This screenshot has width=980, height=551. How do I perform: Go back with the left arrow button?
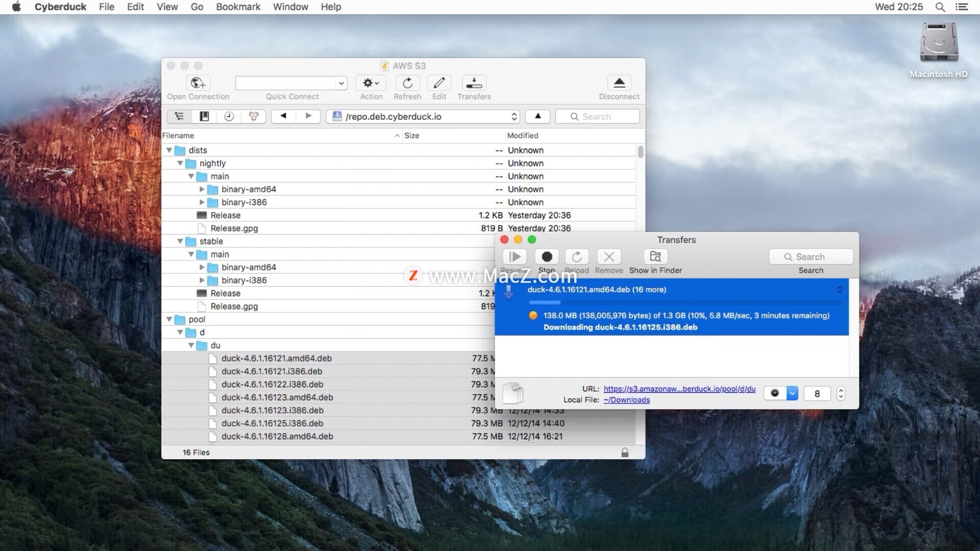(283, 116)
